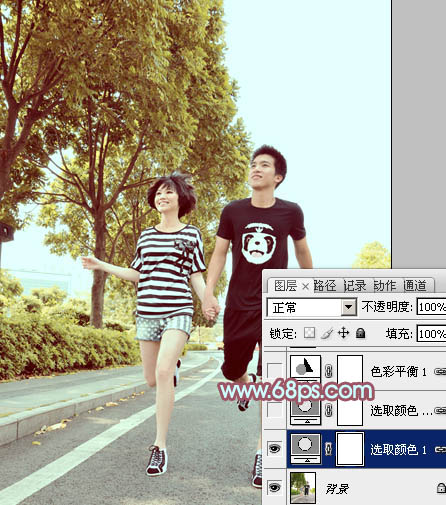446x505 pixels.
Task: Switch to the 记录 tab
Action: (x=355, y=286)
